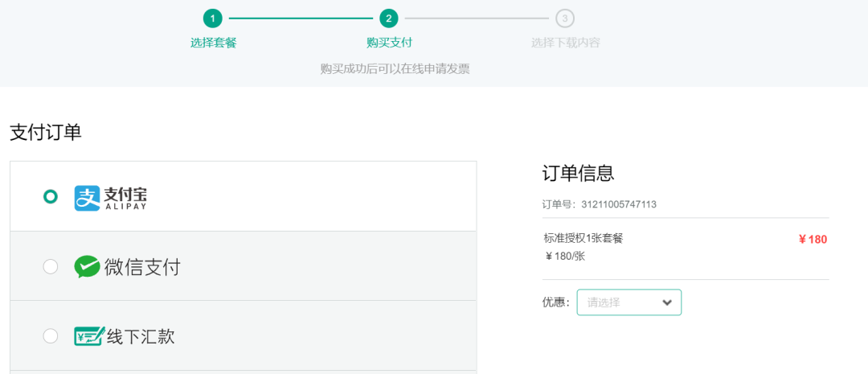This screenshot has height=374, width=868.
Task: Click the offline remittance cheque icon
Action: [88, 336]
